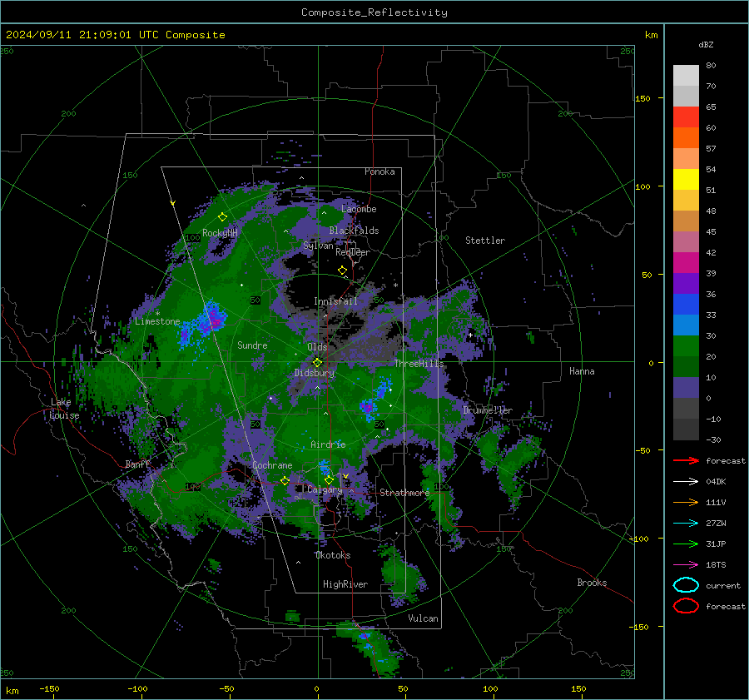Click the red forecast arrow legend icon

tap(686, 460)
